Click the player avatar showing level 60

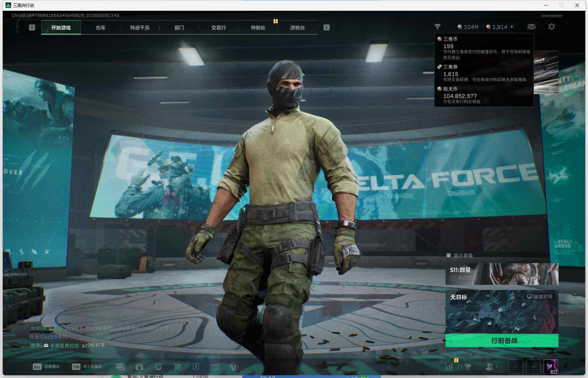point(551,367)
